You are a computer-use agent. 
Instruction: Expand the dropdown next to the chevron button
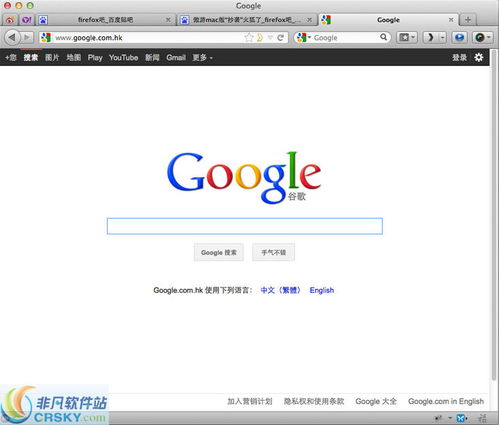pos(442,37)
